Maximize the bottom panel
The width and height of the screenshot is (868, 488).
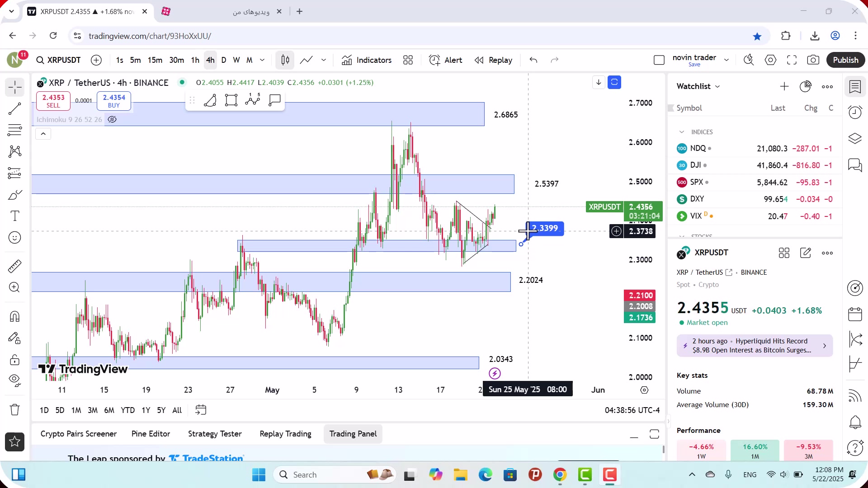pyautogui.click(x=654, y=434)
